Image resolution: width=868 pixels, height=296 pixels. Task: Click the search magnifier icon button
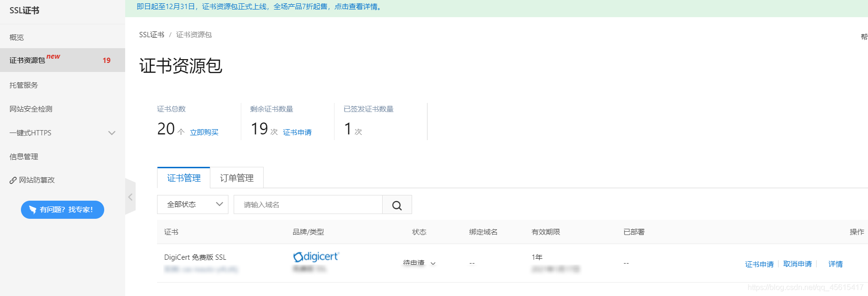(x=397, y=204)
